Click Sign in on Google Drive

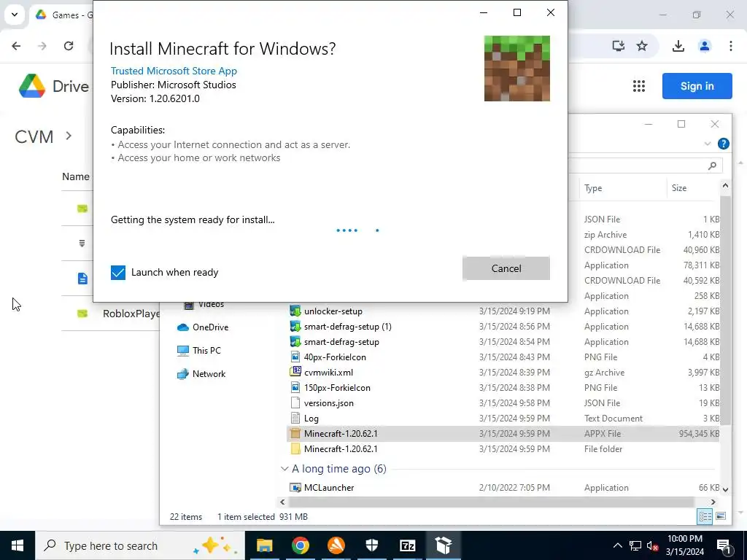point(697,86)
